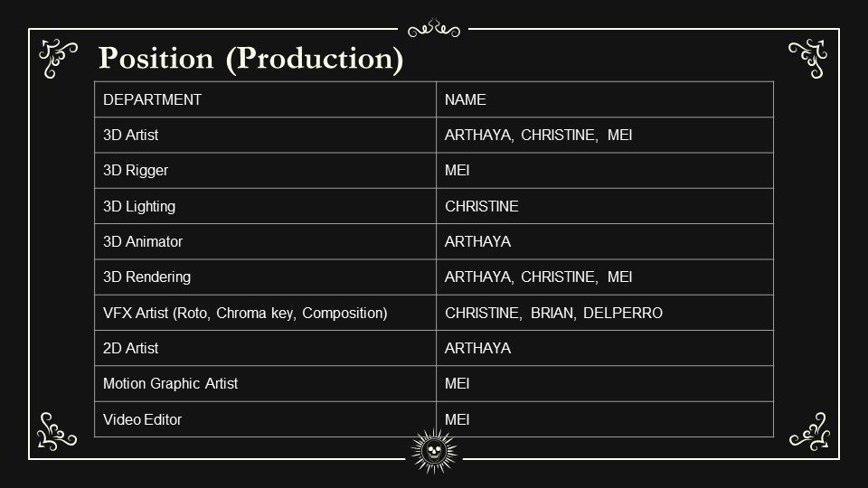Image resolution: width=868 pixels, height=488 pixels.
Task: Select the 3D Rendering cell
Action: pyautogui.click(x=265, y=277)
